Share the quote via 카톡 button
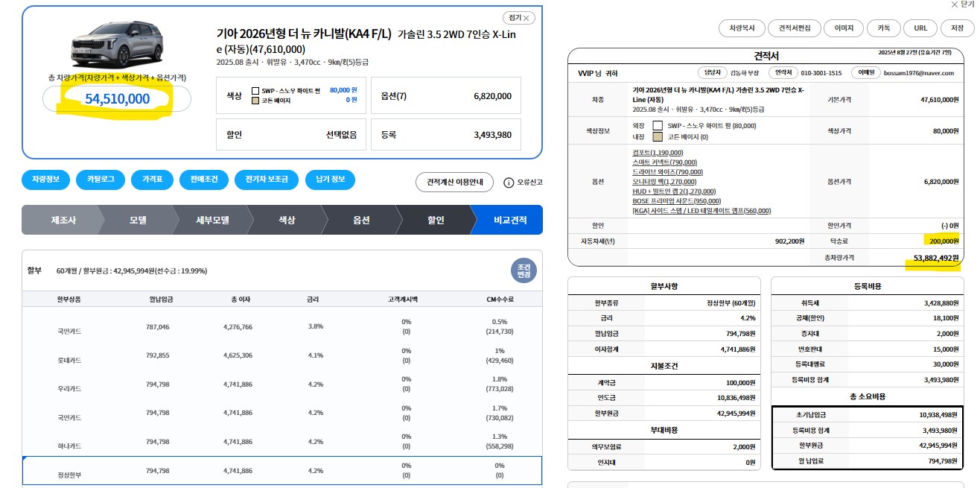 [884, 28]
